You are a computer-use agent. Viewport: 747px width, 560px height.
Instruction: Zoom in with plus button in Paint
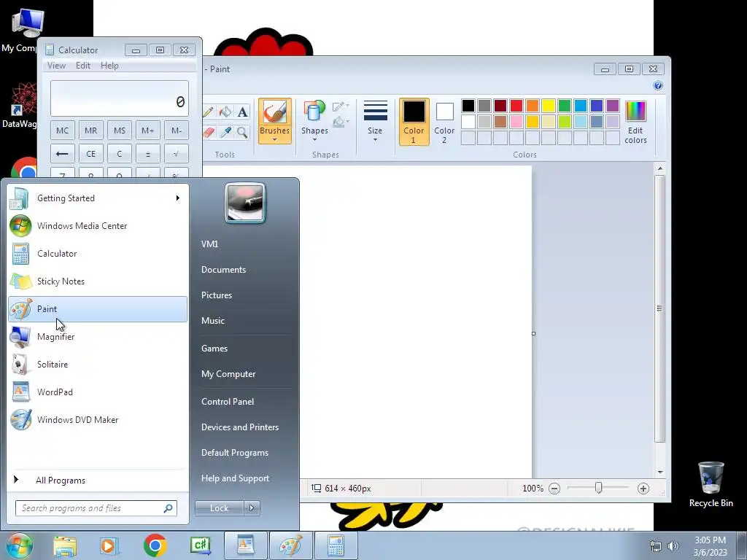click(643, 489)
